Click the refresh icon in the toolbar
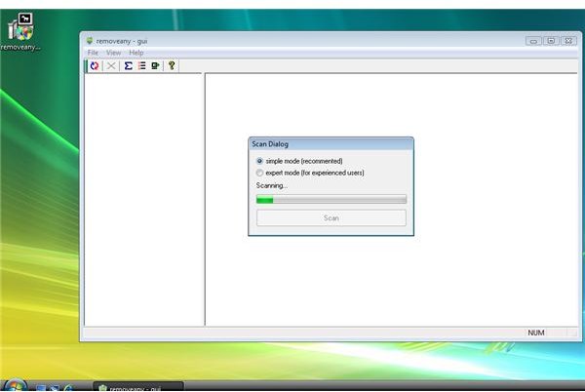This screenshot has width=585, height=392. tap(95, 66)
